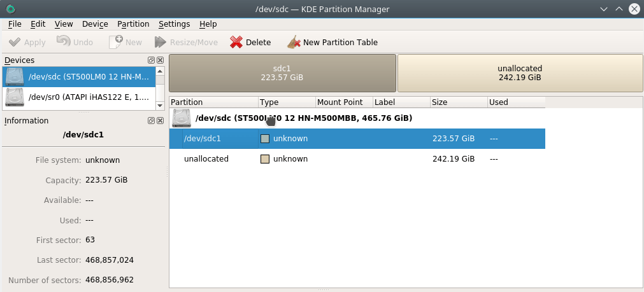This screenshot has height=292, width=644.
Task: Select the /dev/sdc hard drive icon in Devices
Action: click(15, 77)
